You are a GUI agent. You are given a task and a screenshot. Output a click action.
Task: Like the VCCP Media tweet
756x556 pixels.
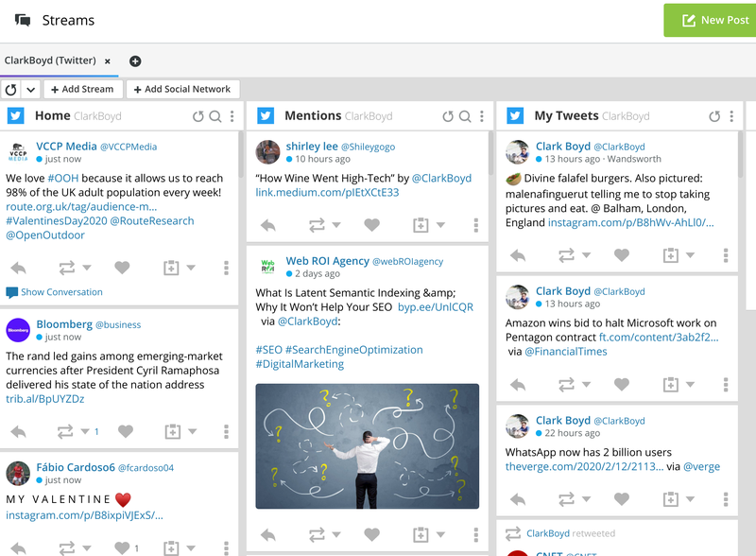(x=122, y=268)
